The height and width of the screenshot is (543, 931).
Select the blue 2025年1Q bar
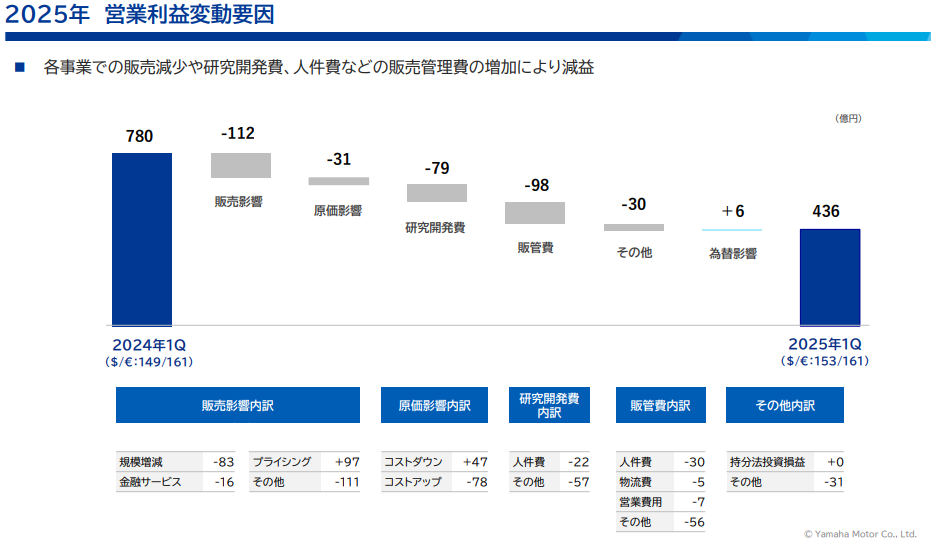click(829, 278)
